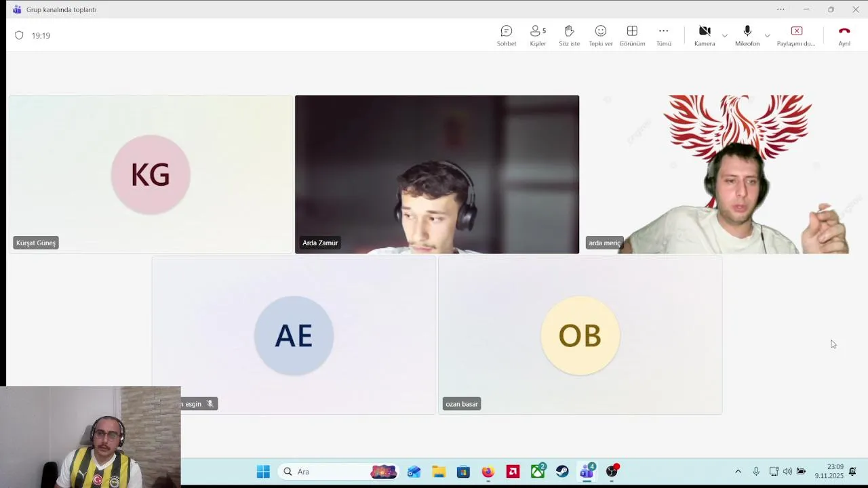Open File Explorer from the taskbar
The image size is (868, 488).
tap(439, 472)
